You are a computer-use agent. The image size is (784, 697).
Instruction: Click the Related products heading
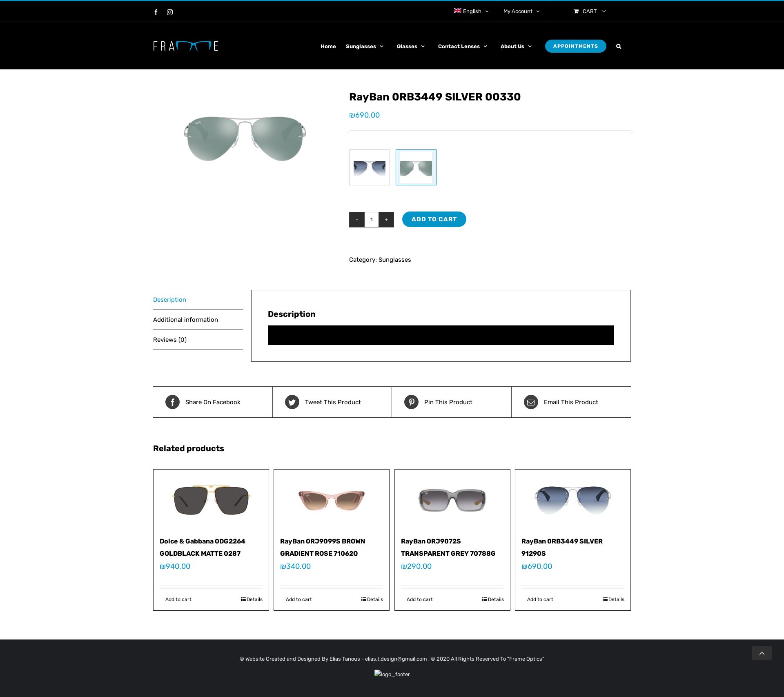point(189,448)
